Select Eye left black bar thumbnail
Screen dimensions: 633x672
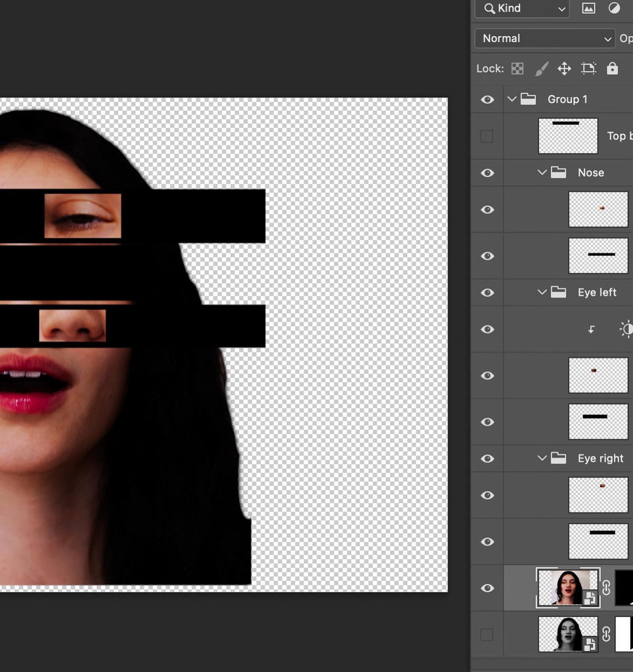[x=598, y=421]
